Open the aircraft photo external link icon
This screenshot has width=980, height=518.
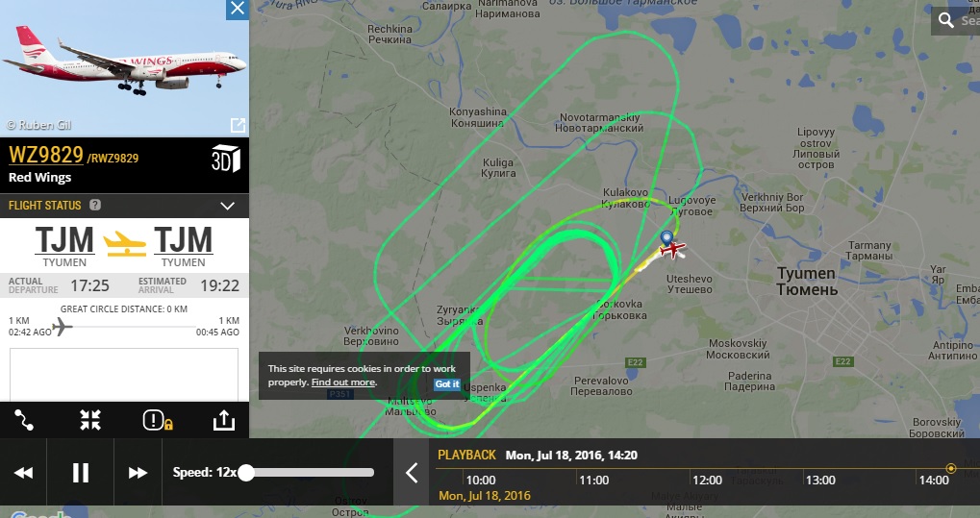(x=239, y=125)
